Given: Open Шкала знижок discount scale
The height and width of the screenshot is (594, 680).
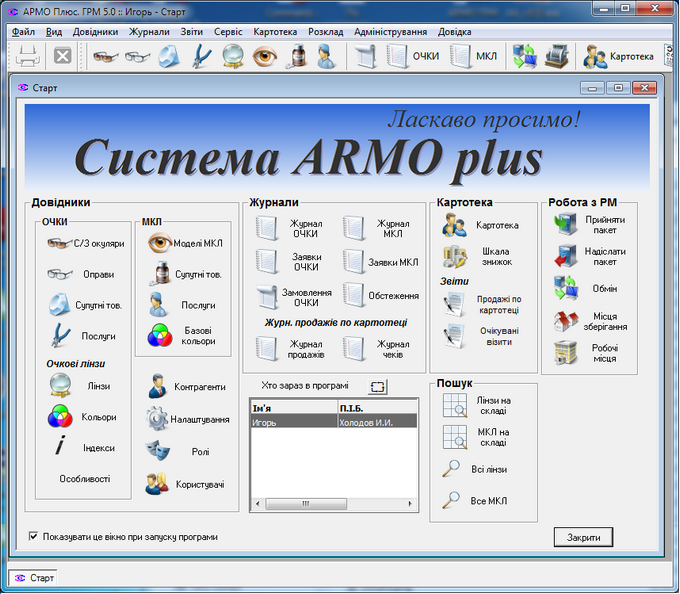Looking at the screenshot, I should point(455,257).
